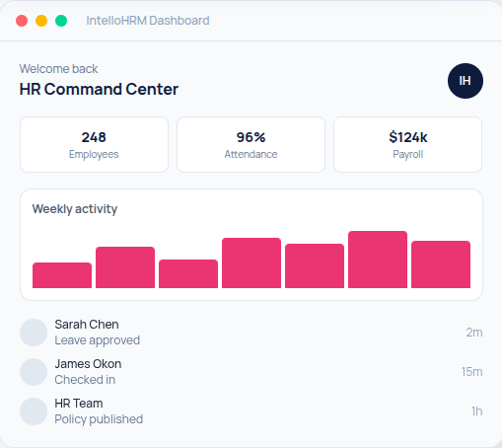This screenshot has width=502, height=448.
Task: Select Sarah Chen's avatar circle
Action: click(x=34, y=333)
